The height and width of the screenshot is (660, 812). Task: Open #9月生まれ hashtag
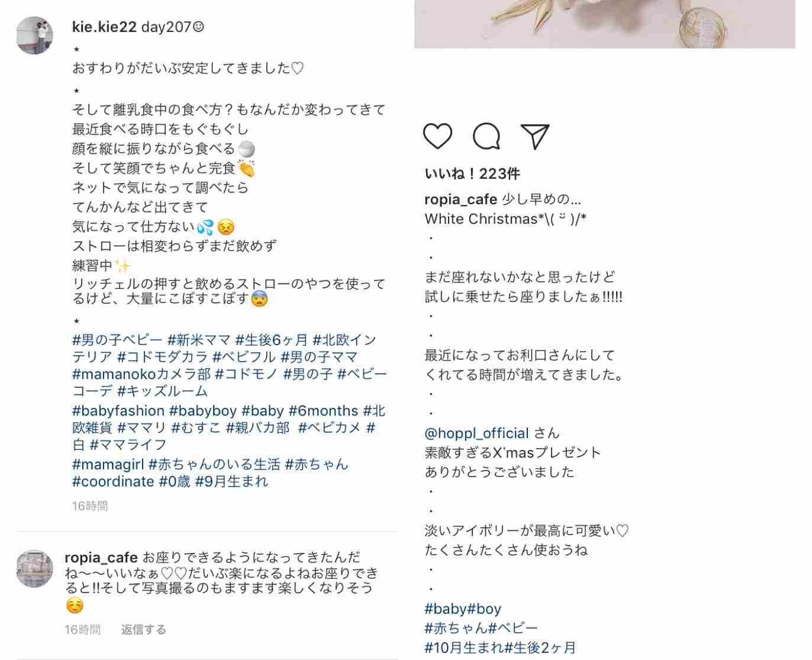tap(231, 482)
